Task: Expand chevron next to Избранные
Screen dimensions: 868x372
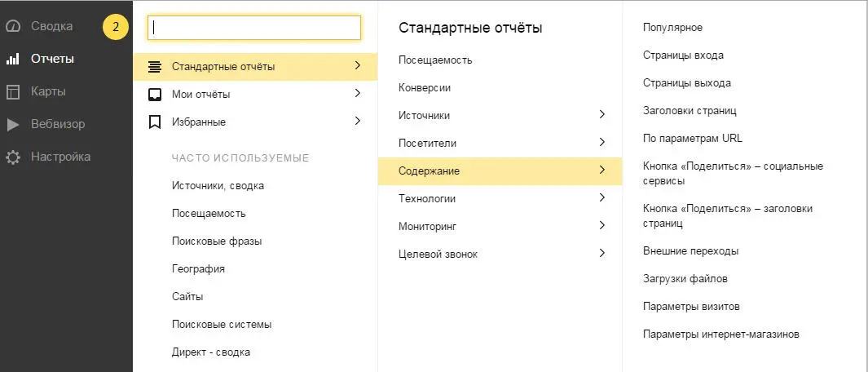Action: coord(358,121)
